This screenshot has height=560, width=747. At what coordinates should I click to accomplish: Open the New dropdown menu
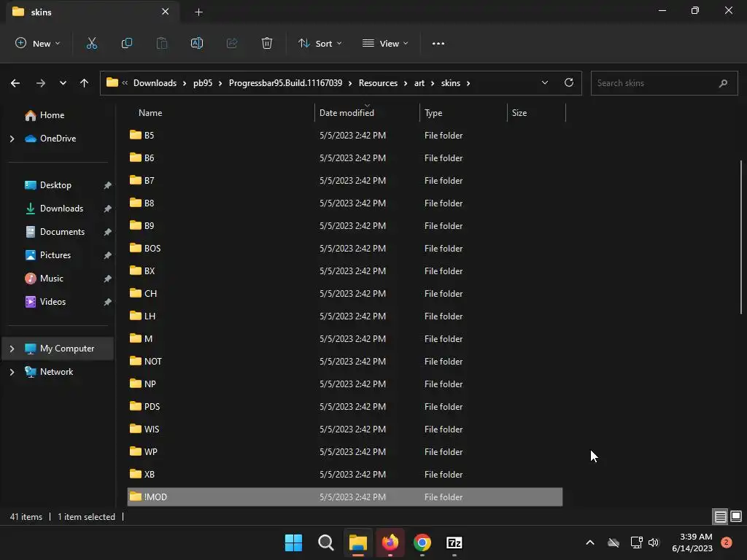click(x=38, y=43)
